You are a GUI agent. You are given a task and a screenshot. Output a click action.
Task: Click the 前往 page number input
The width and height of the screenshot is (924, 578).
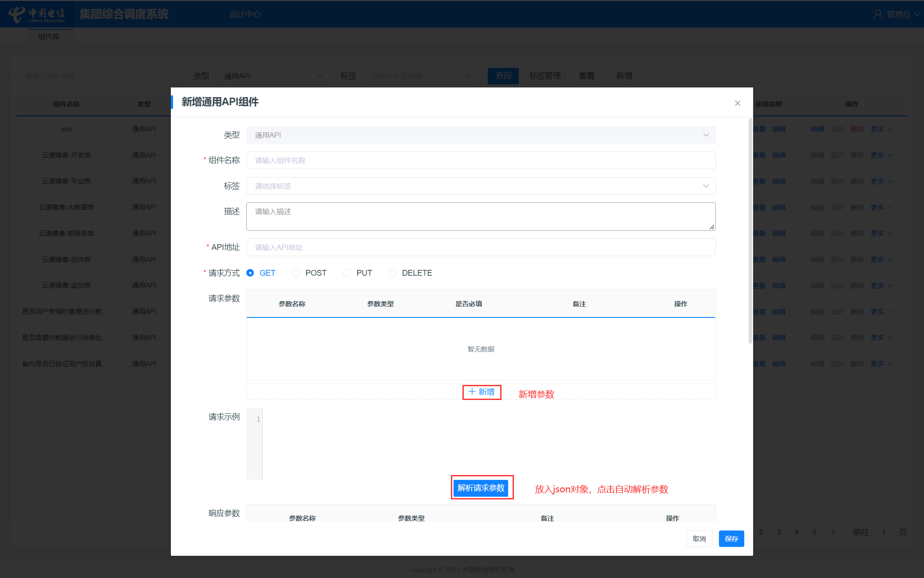click(x=884, y=532)
